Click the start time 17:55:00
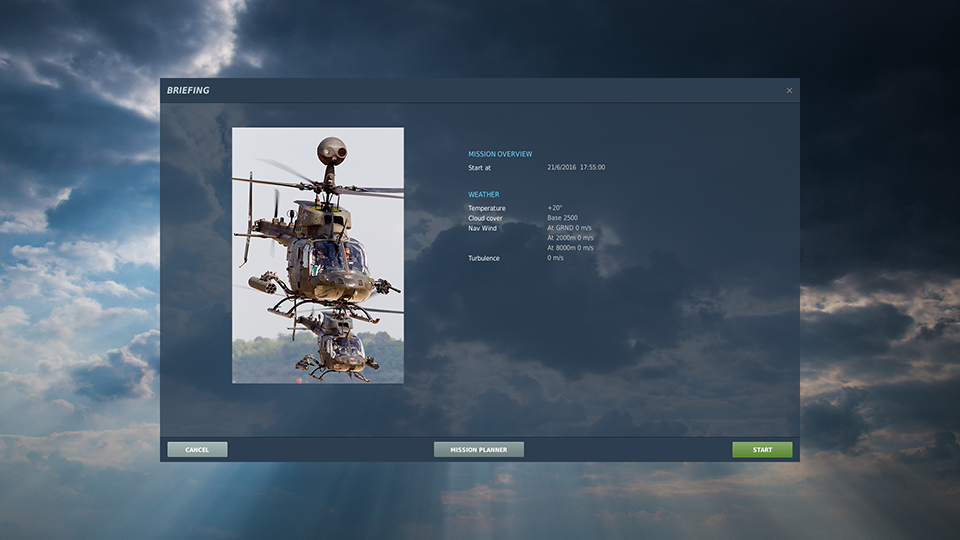960x540 pixels. click(x=592, y=168)
